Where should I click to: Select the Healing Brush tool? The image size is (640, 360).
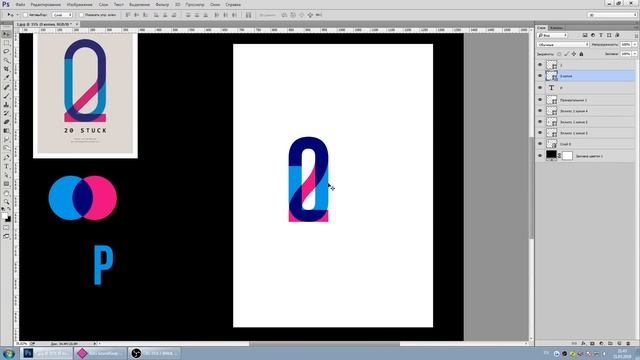[x=6, y=87]
